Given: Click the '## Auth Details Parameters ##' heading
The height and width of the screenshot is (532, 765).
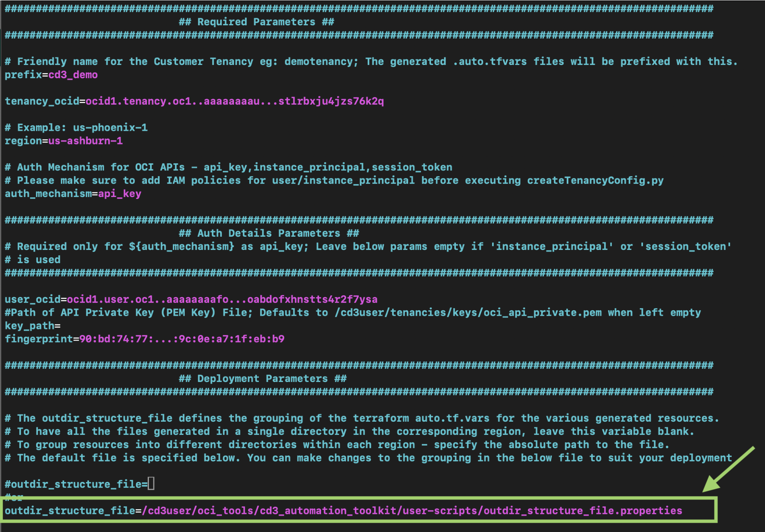Looking at the screenshot, I should pos(269,234).
